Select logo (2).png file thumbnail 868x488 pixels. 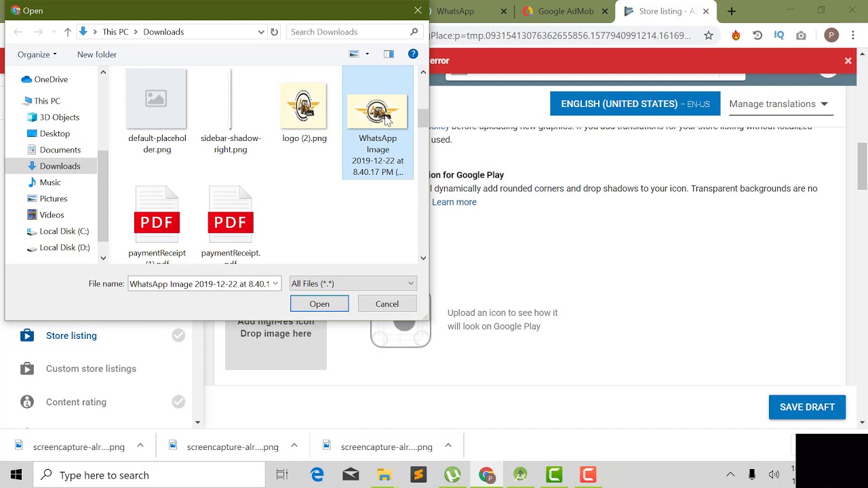(x=304, y=106)
